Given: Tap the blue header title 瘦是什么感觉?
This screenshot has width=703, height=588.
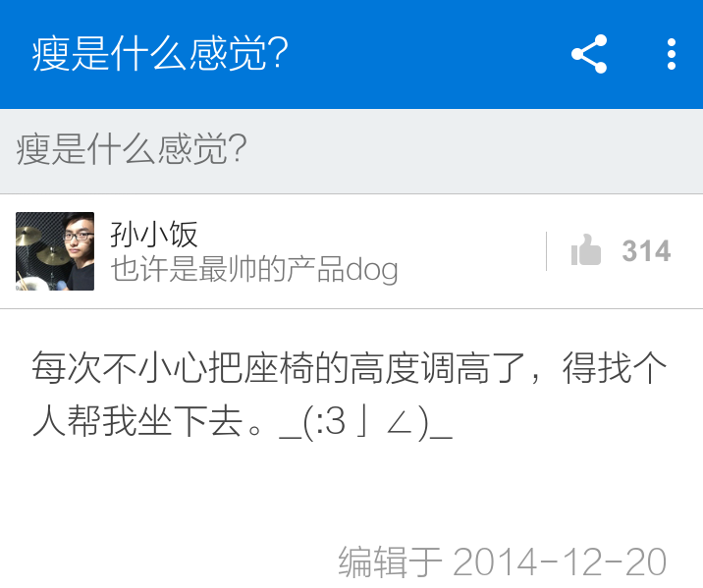Looking at the screenshot, I should (x=160, y=54).
